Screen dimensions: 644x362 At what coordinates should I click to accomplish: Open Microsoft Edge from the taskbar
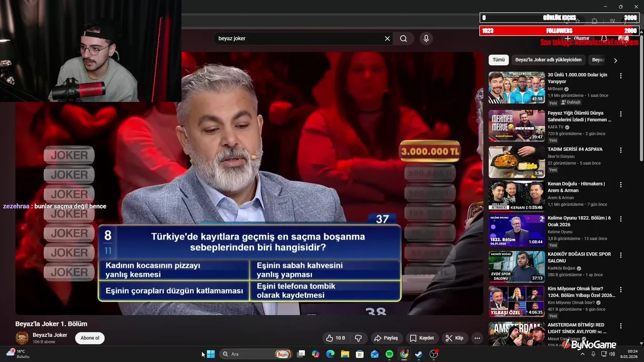tap(330, 354)
